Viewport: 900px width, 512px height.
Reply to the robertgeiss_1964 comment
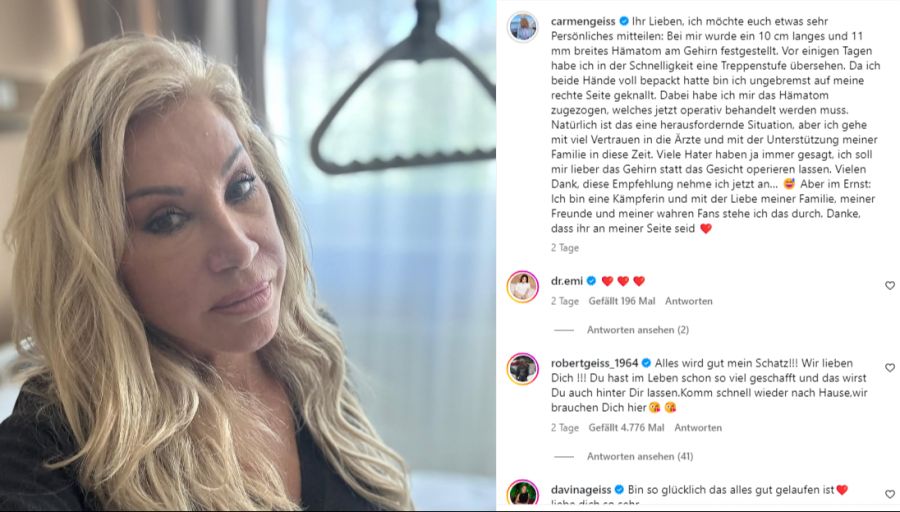tap(698, 428)
